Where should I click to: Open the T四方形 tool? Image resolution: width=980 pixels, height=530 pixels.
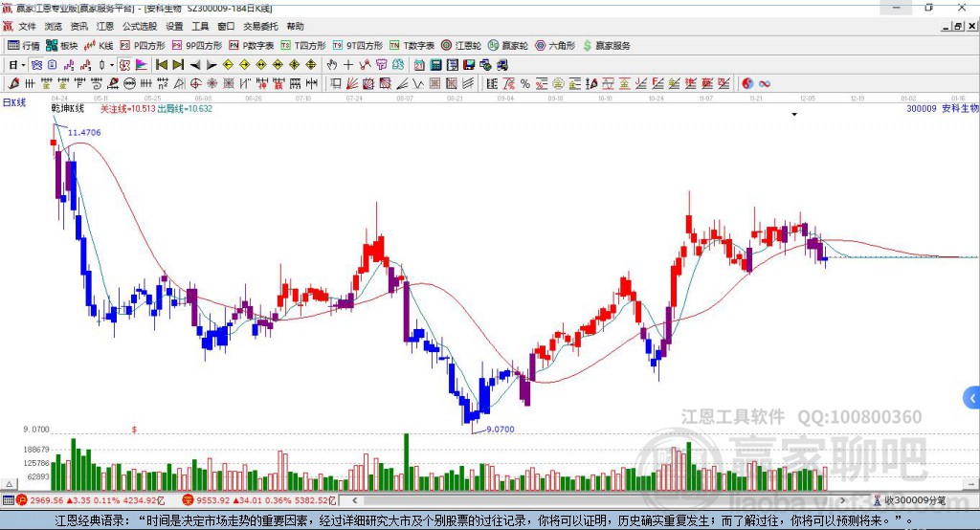click(303, 46)
